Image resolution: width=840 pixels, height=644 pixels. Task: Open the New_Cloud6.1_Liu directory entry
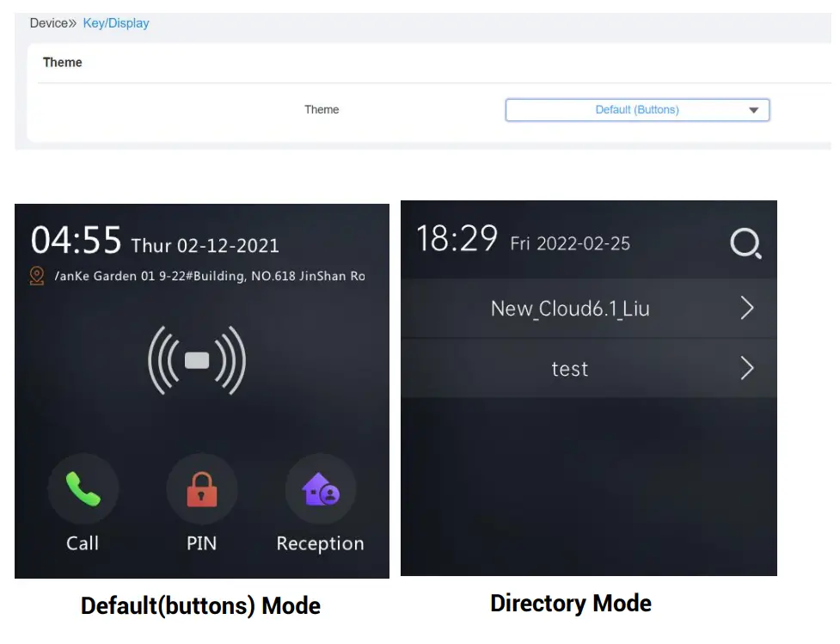click(x=589, y=308)
